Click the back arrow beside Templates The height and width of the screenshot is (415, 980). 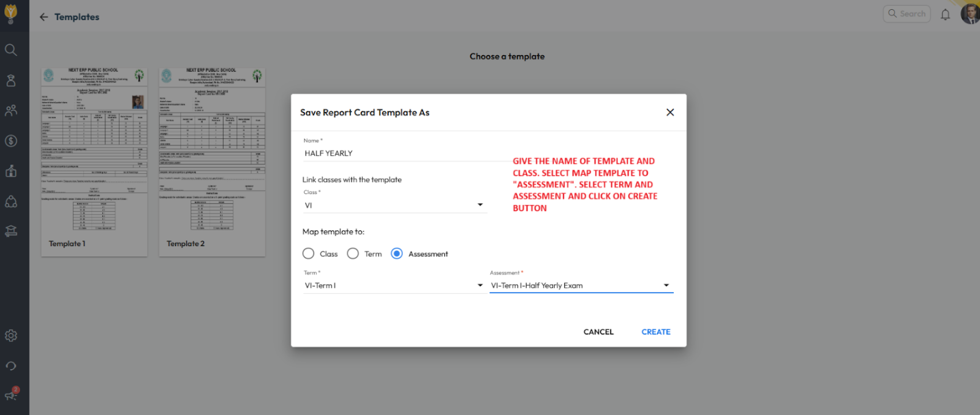point(43,17)
